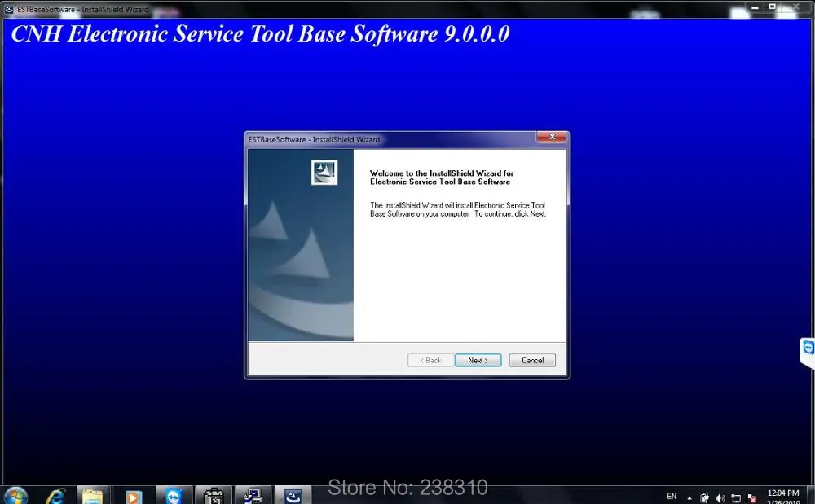Restore the background ESTBaseSoftware window size
The height and width of the screenshot is (504, 815).
click(x=772, y=7)
